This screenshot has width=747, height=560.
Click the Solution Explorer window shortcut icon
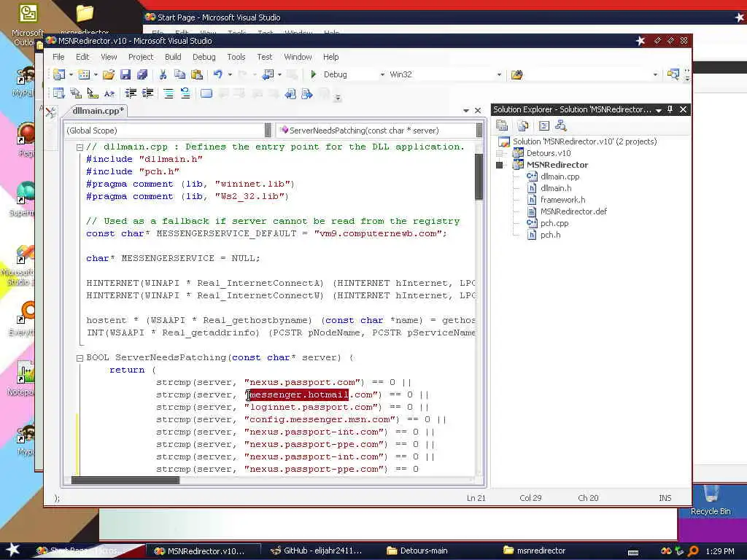click(673, 74)
